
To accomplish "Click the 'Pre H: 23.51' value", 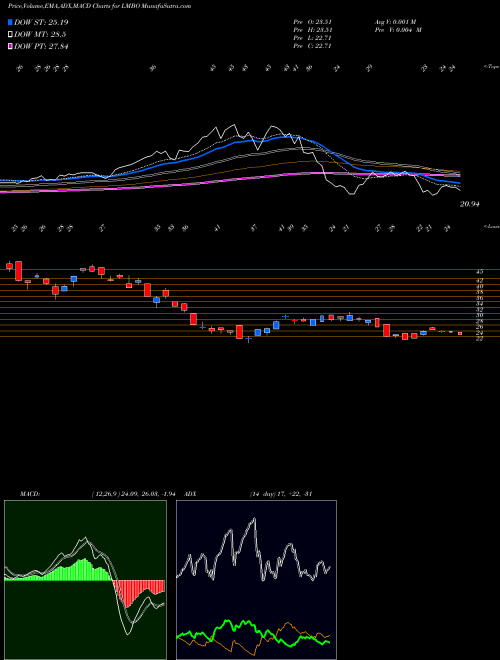I will (x=313, y=30).
